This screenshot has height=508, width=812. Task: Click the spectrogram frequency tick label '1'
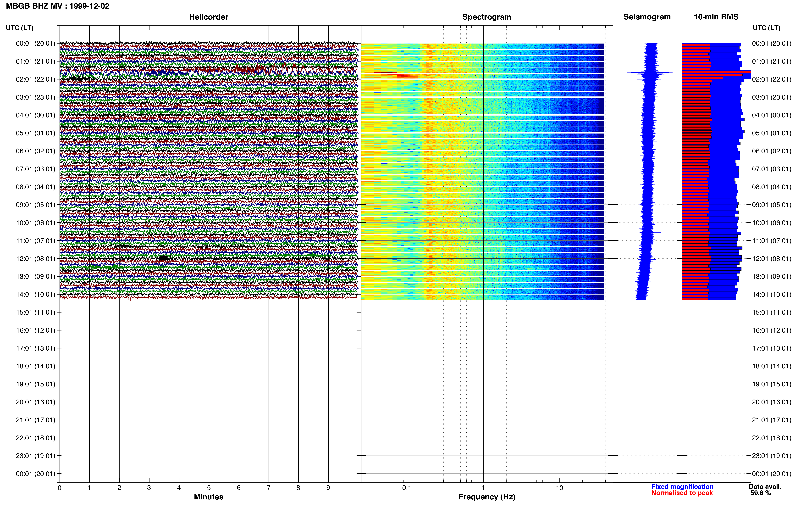point(483,487)
